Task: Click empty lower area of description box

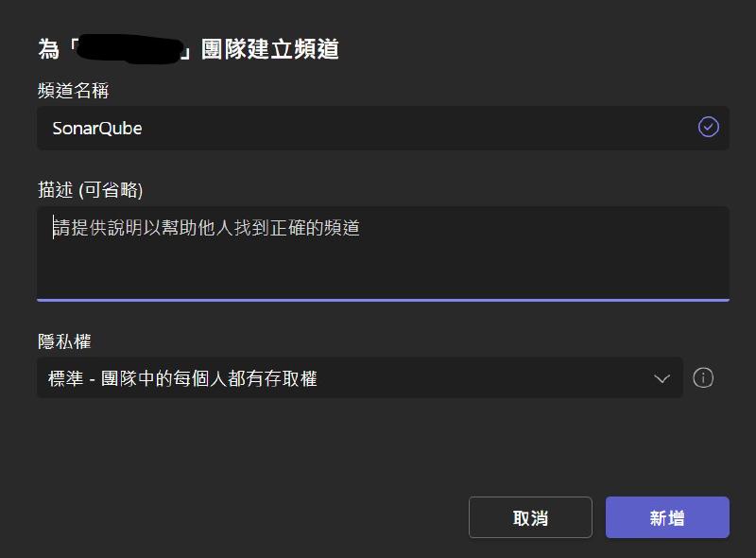Action: point(383,272)
